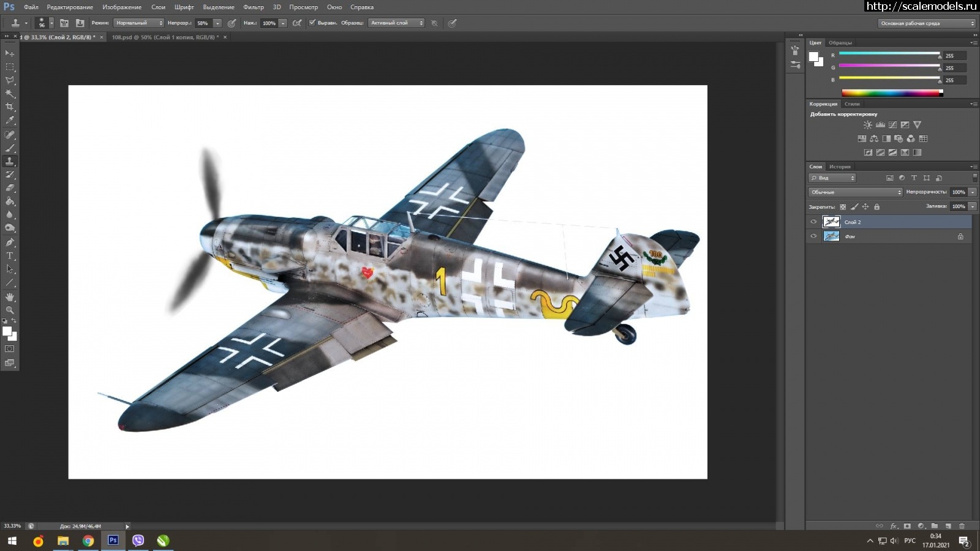Select the Clone Stamp tool in the toolbox
The width and height of the screenshot is (980, 551).
coord(10,162)
